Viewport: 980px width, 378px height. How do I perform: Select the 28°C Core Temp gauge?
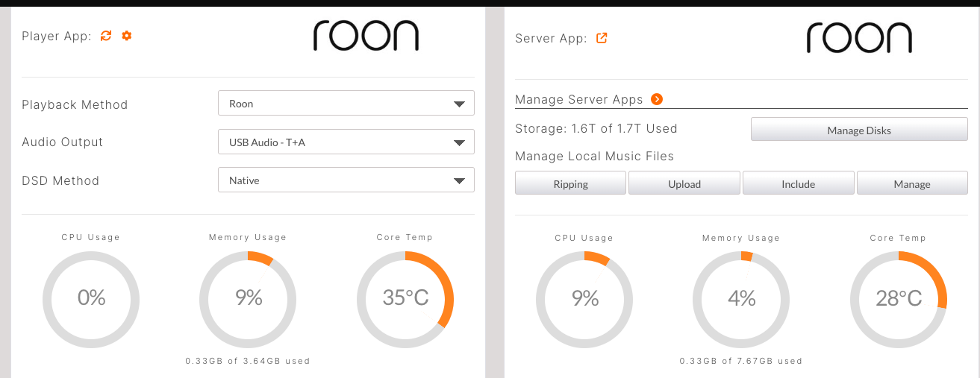click(899, 299)
